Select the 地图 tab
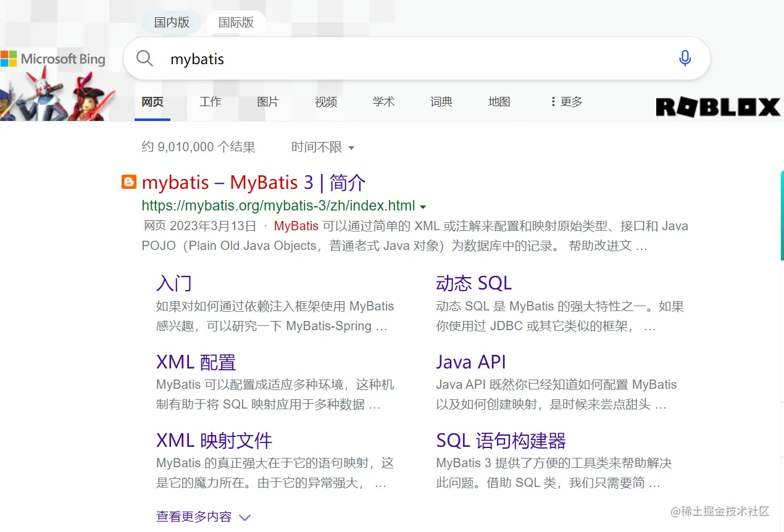The image size is (784, 532). pyautogui.click(x=499, y=102)
